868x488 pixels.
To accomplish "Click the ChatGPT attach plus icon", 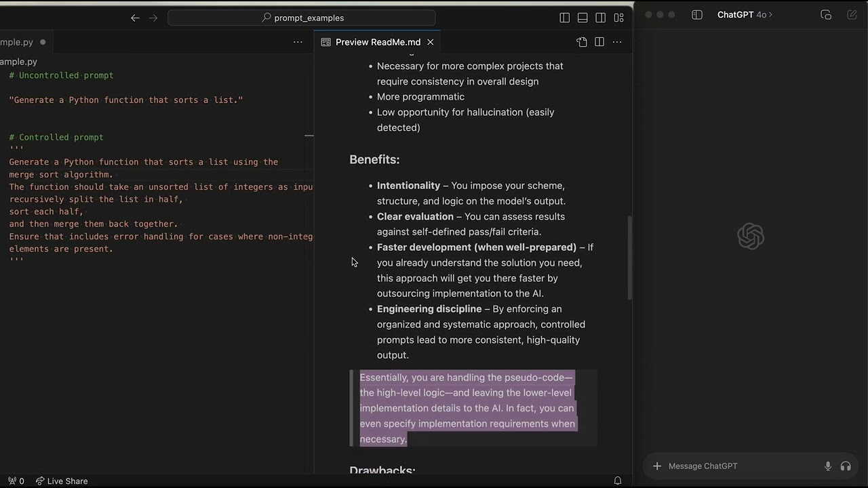I will [656, 466].
